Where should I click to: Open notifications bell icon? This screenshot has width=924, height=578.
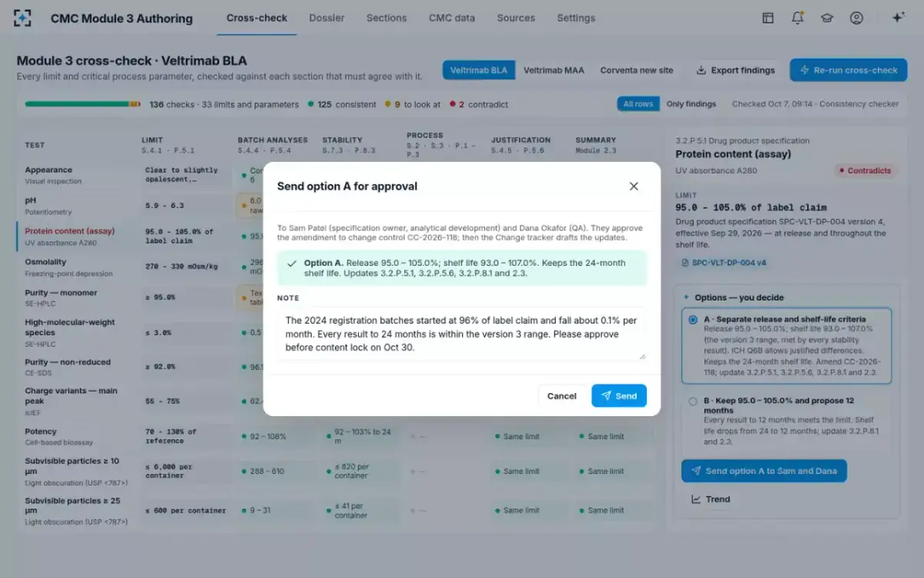(x=797, y=18)
